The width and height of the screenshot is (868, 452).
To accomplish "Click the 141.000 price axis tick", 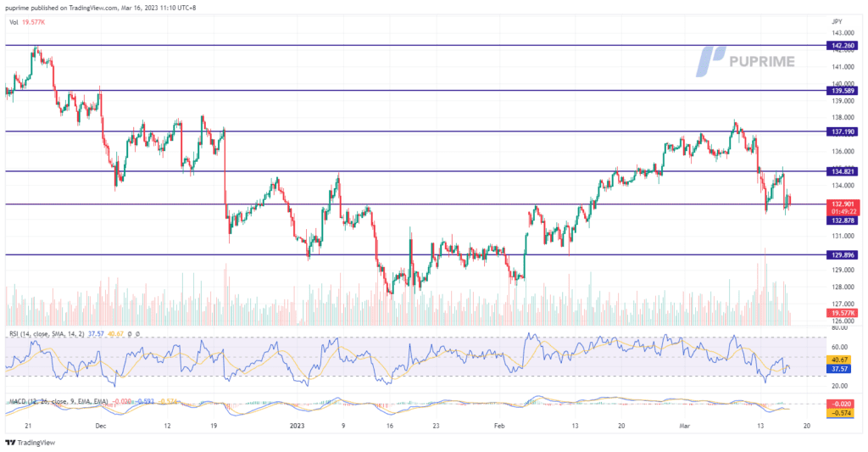I will pyautogui.click(x=843, y=67).
